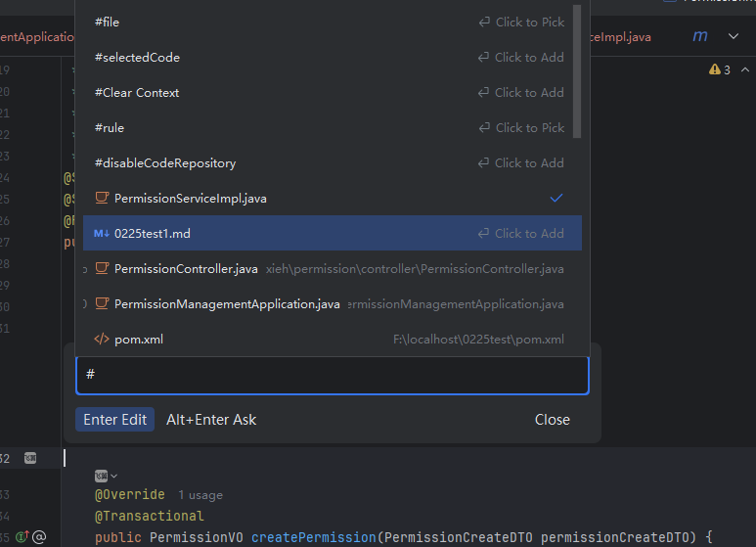Image resolution: width=756 pixels, height=547 pixels.
Task: Click the 1 usage link
Action: 200,495
